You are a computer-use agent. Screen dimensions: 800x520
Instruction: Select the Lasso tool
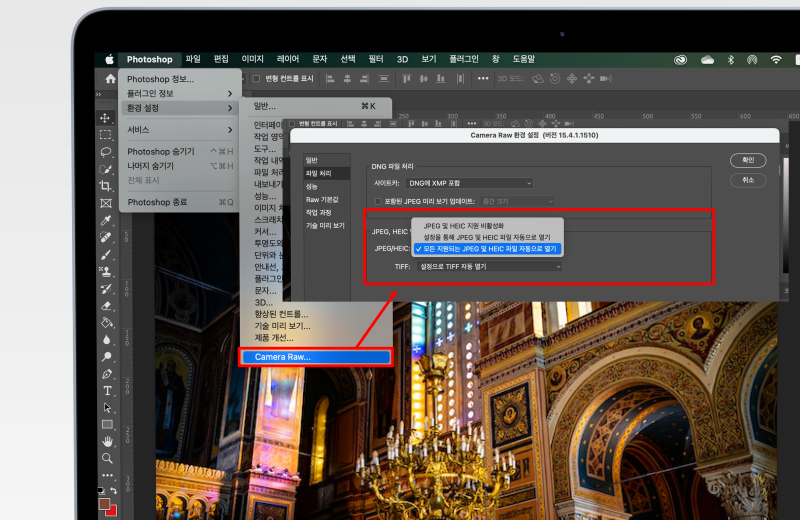pos(106,152)
